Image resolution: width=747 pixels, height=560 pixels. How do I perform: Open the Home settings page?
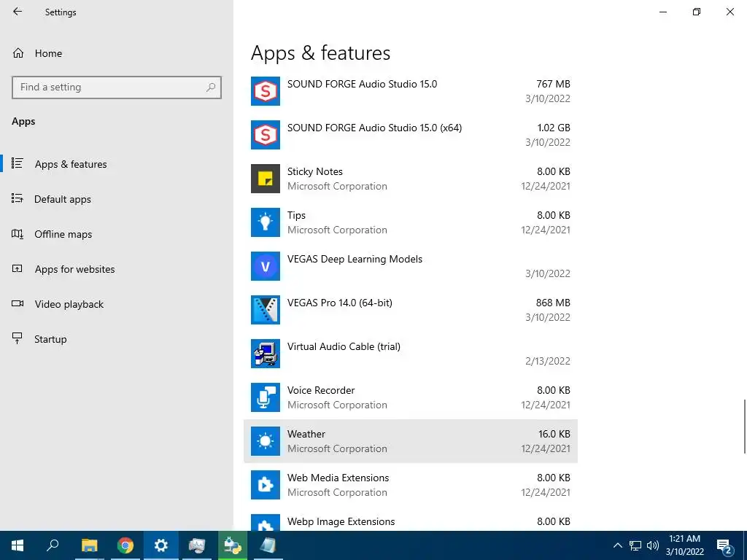click(48, 53)
